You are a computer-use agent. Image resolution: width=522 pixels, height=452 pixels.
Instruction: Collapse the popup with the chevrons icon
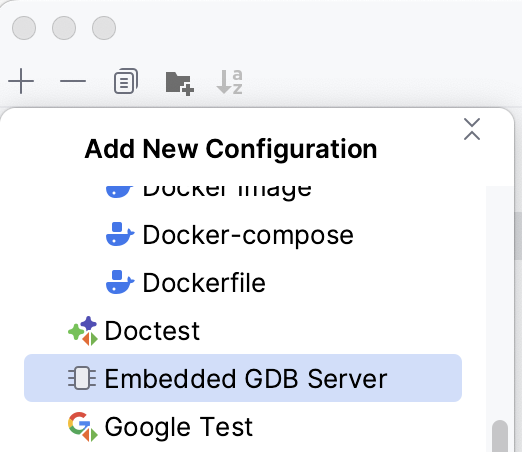pos(472,129)
